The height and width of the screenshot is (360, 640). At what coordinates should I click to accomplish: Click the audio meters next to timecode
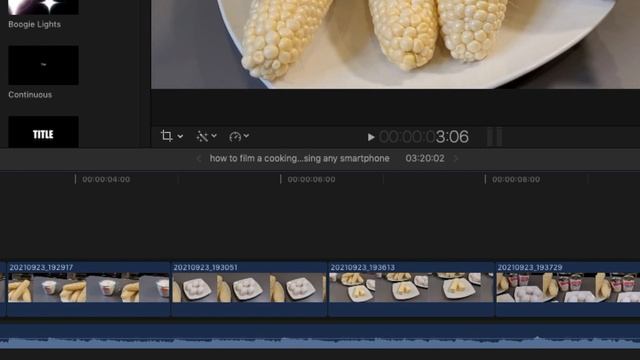[495, 137]
